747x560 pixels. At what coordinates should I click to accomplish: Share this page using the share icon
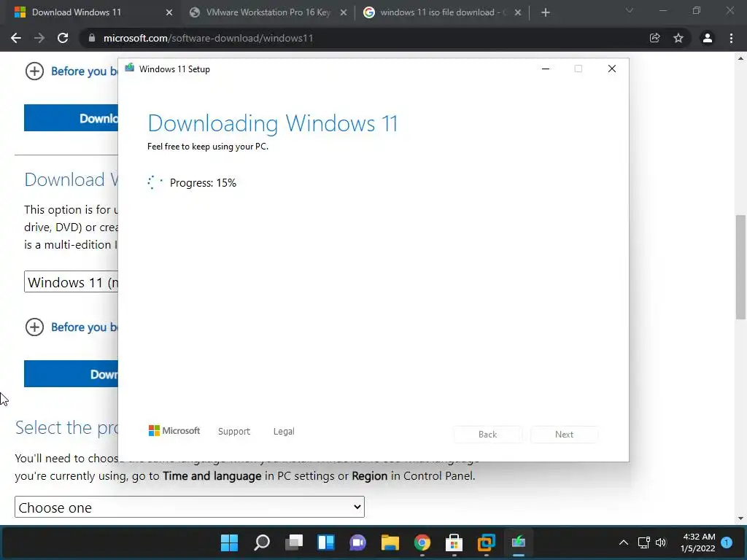(654, 38)
